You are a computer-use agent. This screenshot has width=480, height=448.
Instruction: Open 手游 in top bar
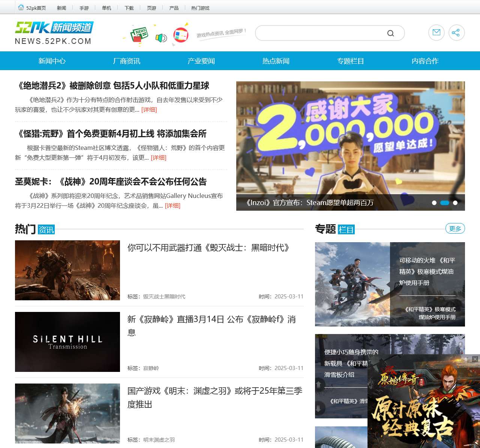[x=84, y=8]
